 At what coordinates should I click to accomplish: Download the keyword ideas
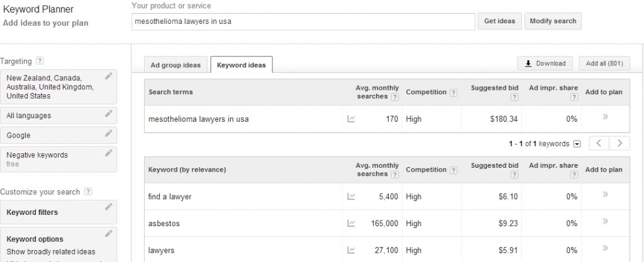[x=545, y=63]
